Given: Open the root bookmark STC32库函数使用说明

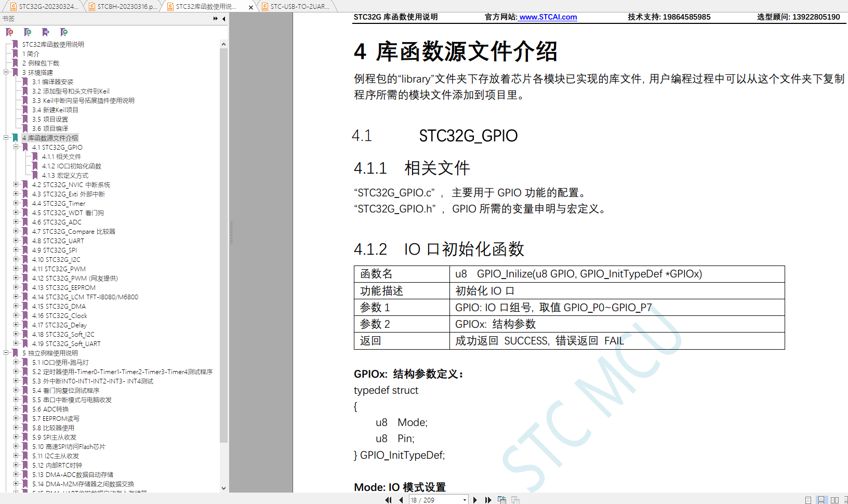Looking at the screenshot, I should [x=53, y=45].
